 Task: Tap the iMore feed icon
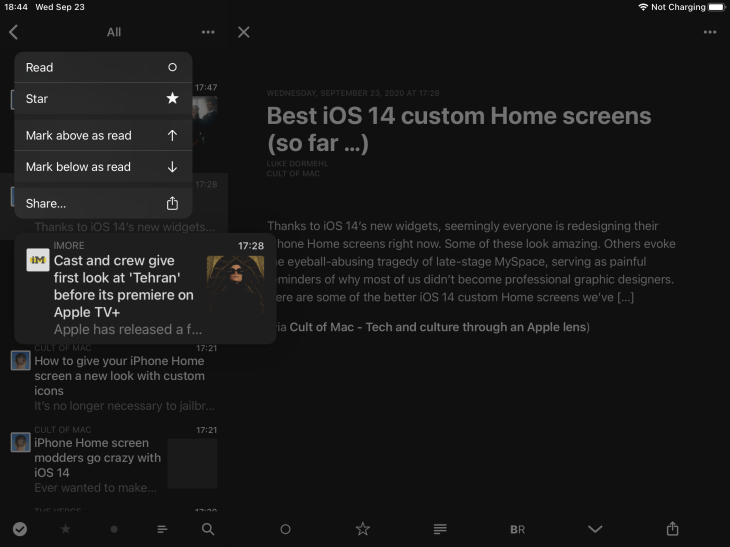38,260
